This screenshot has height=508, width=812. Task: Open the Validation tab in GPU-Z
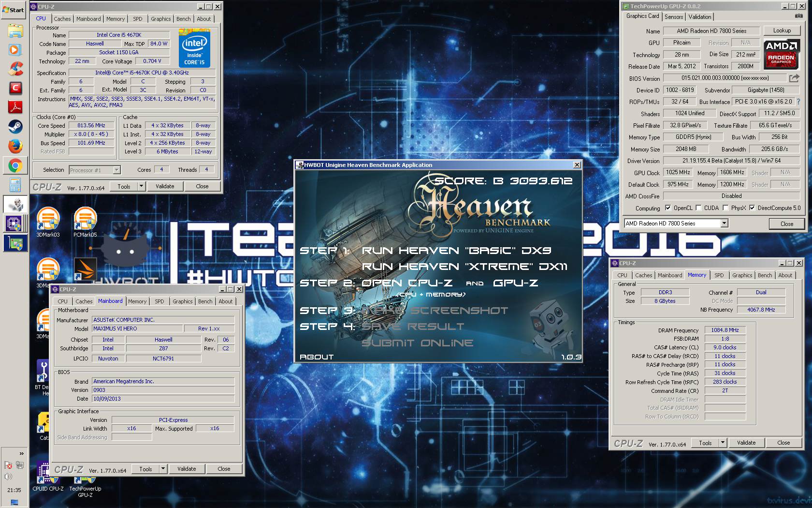click(700, 16)
